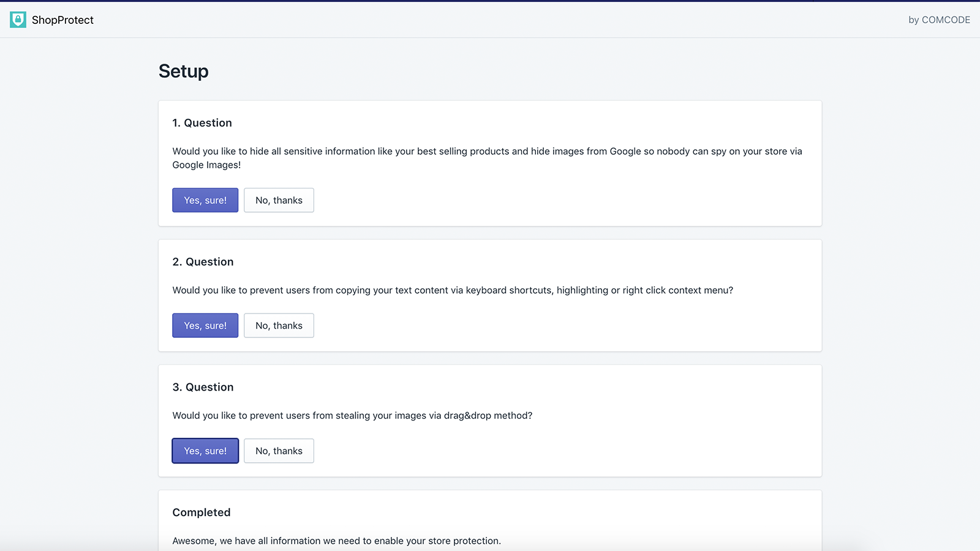
Task: Click inside the first question card
Action: [x=490, y=163]
